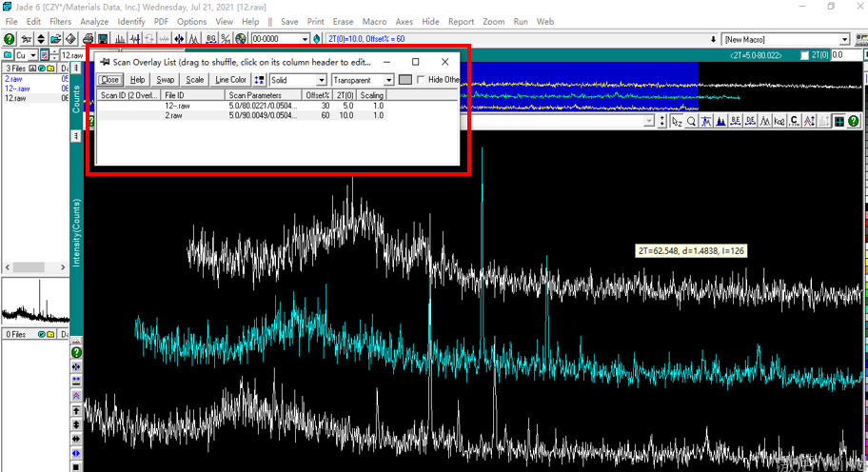
Task: Click the gray color swatch beside Transparent
Action: point(405,80)
